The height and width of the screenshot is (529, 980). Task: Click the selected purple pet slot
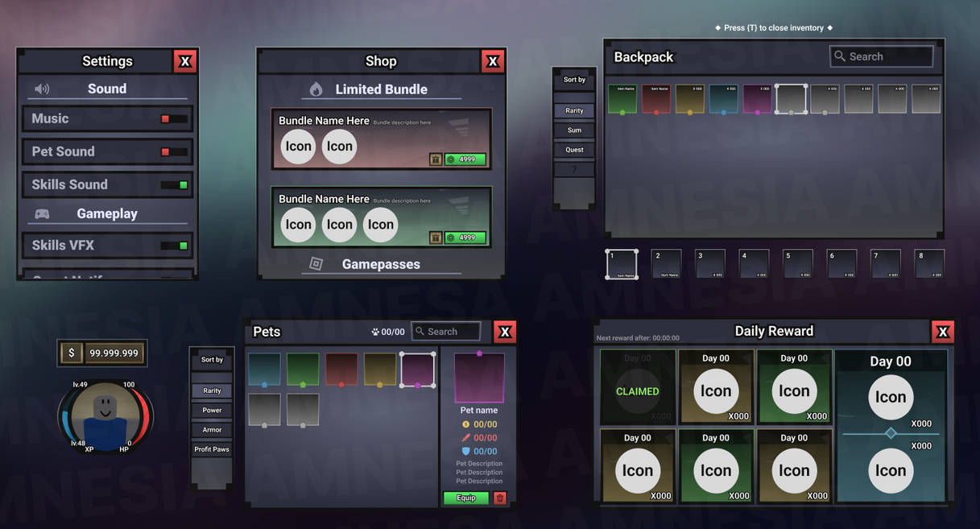418,370
